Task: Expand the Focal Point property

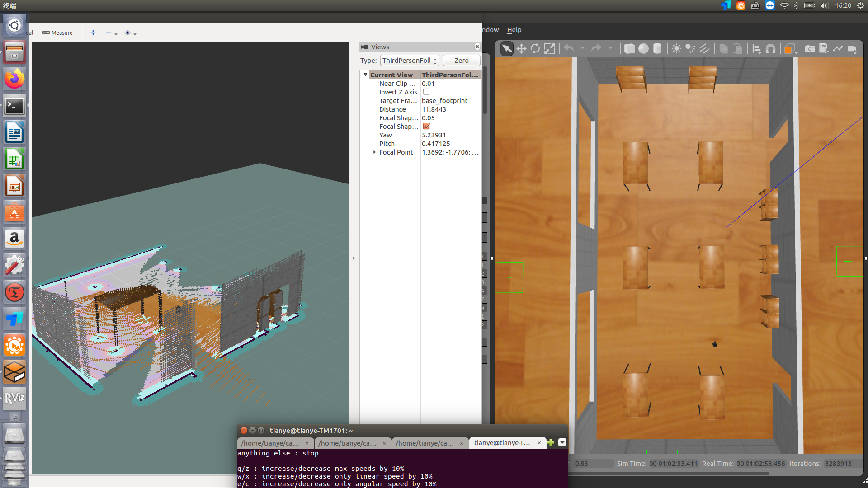Action: 374,152
